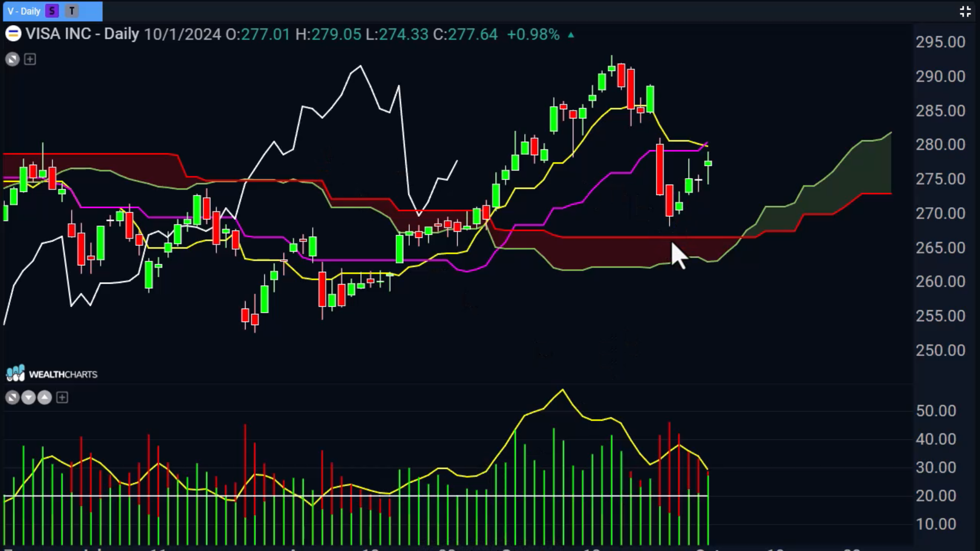
Task: Click the 250.00 price axis label
Action: pos(940,350)
